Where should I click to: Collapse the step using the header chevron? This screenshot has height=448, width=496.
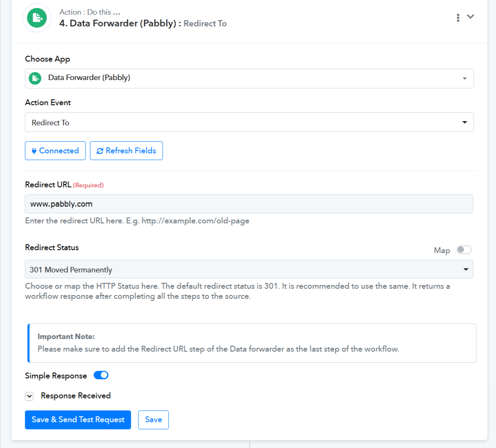(470, 17)
